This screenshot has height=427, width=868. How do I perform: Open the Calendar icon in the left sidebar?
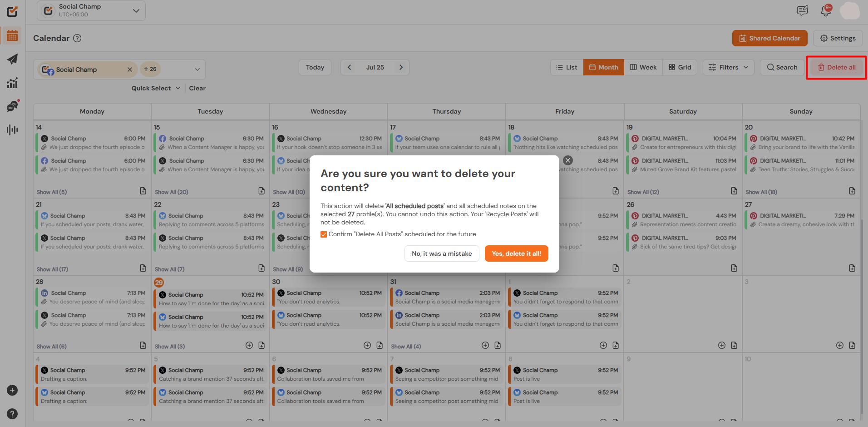coord(12,35)
